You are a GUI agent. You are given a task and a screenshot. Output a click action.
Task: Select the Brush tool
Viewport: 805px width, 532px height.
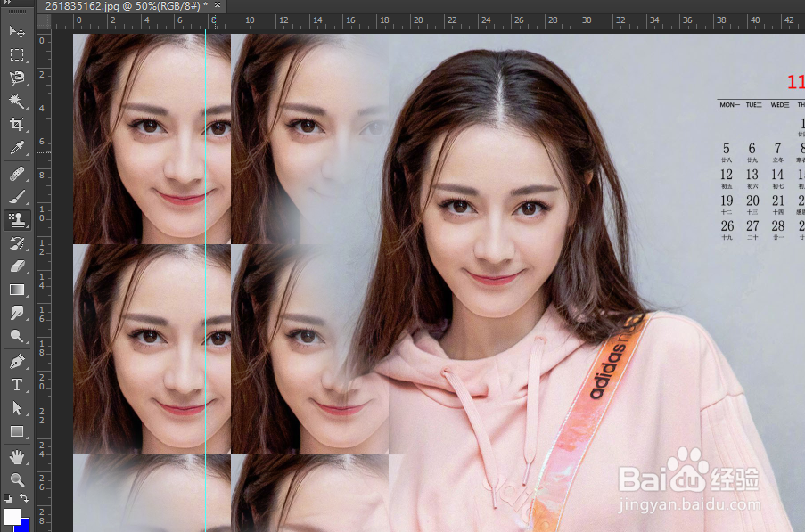[17, 197]
